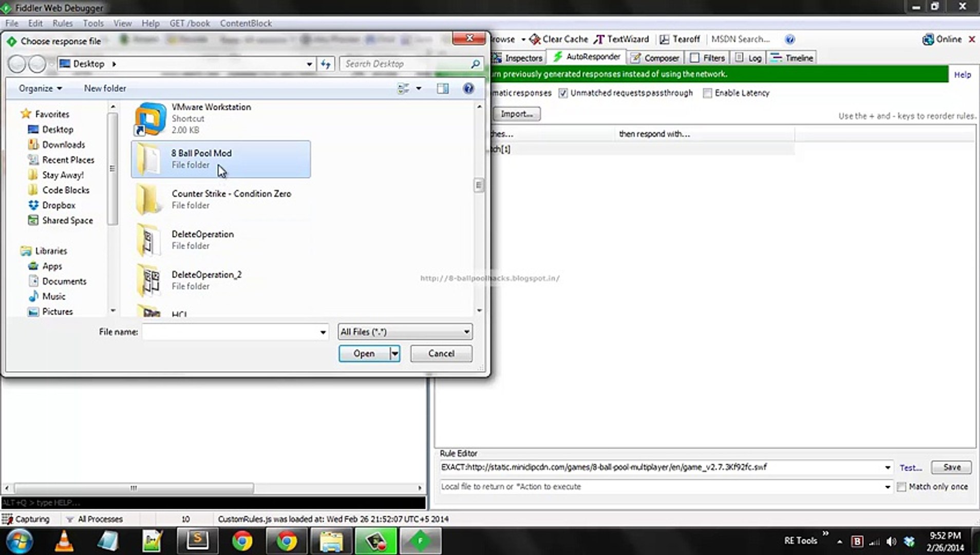Open the Organize dropdown menu
980x555 pixels.
(40, 88)
